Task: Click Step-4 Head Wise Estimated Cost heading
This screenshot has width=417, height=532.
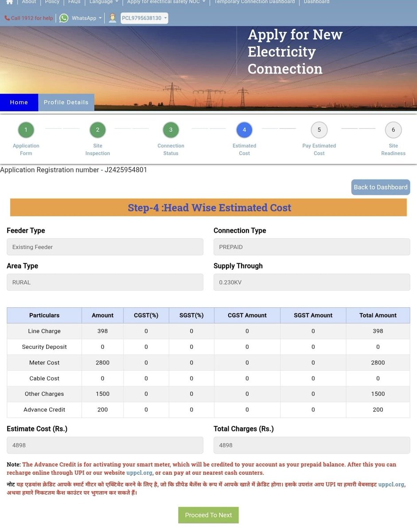Action: [x=209, y=207]
